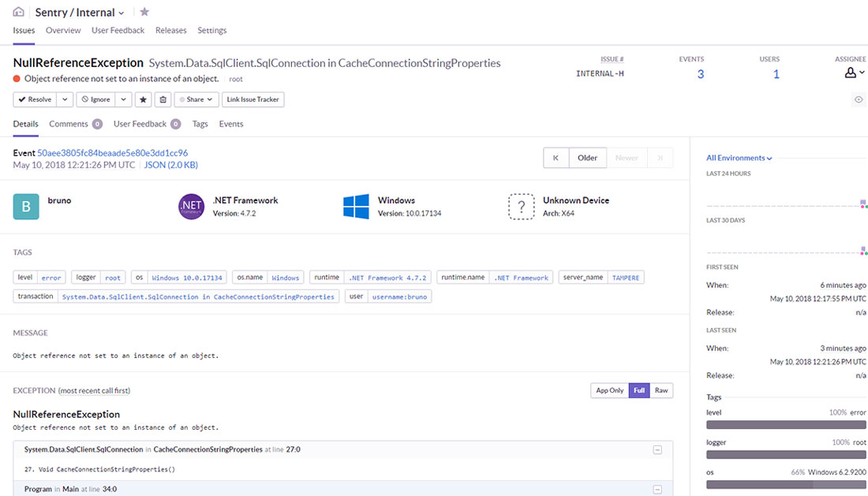Click the logger tag distribution bar
Screen dimensions: 868x496
pos(786,454)
